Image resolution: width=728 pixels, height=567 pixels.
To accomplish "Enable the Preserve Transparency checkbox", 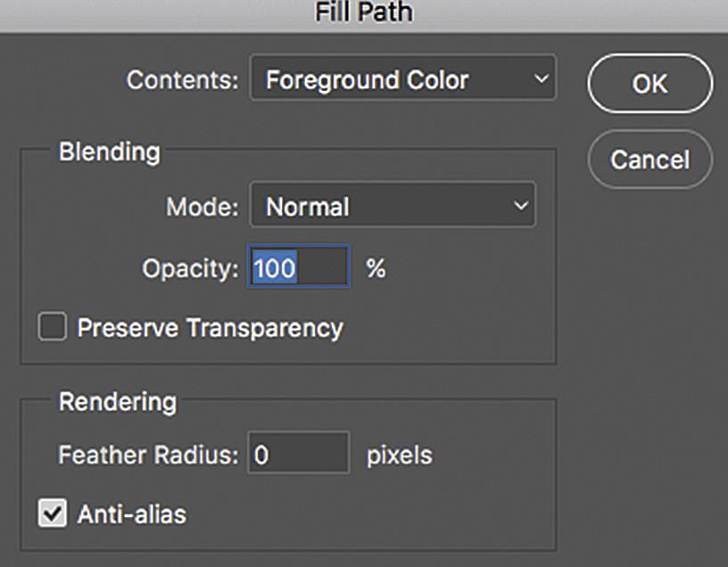I will tap(52, 326).
